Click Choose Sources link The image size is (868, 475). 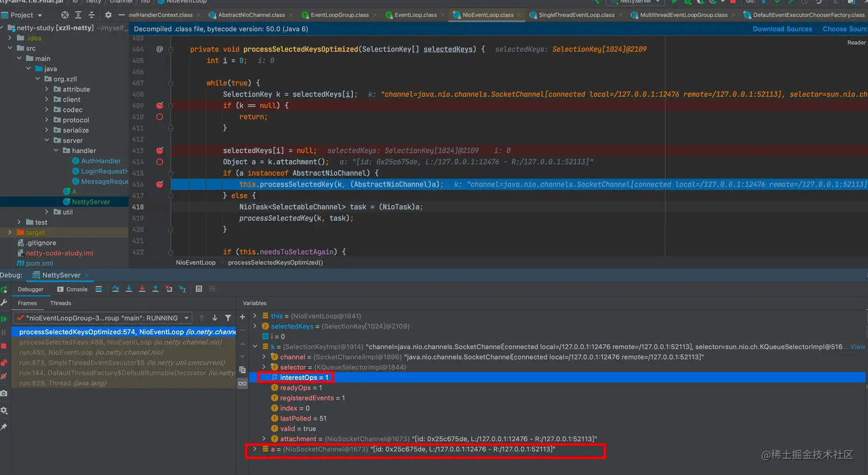845,29
